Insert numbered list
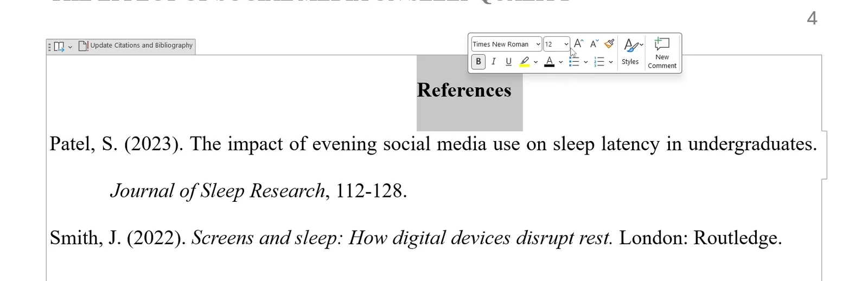 click(599, 62)
